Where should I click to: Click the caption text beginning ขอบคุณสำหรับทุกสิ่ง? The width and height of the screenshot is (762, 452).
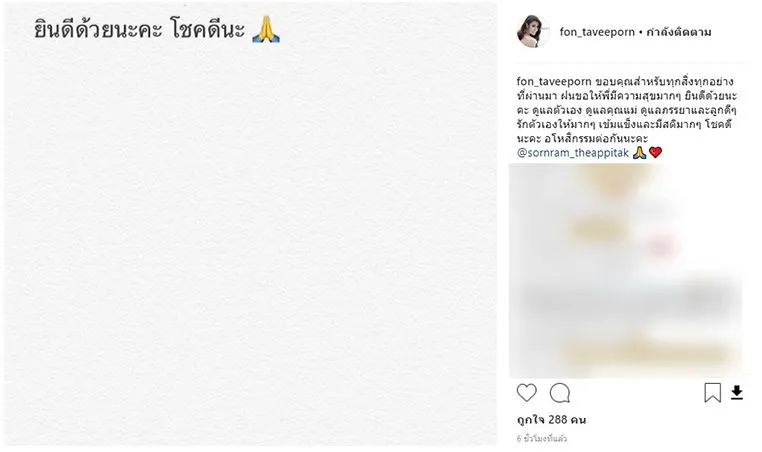[626, 110]
